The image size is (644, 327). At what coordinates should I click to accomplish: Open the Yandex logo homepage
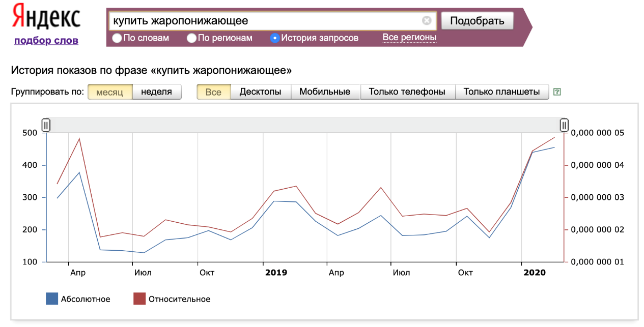pos(46,16)
